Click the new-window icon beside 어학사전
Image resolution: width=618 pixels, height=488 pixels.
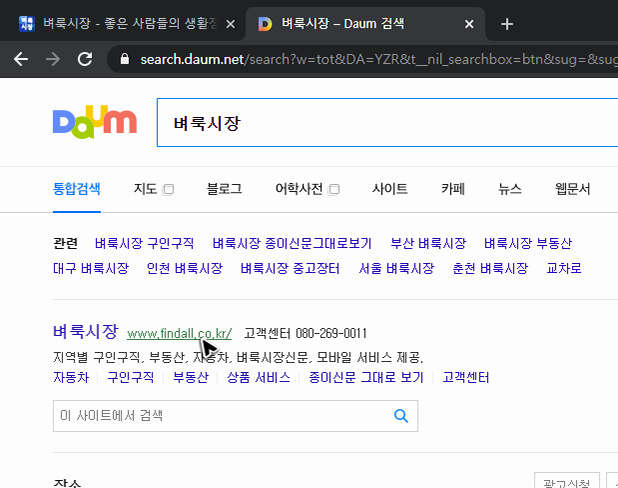(334, 190)
